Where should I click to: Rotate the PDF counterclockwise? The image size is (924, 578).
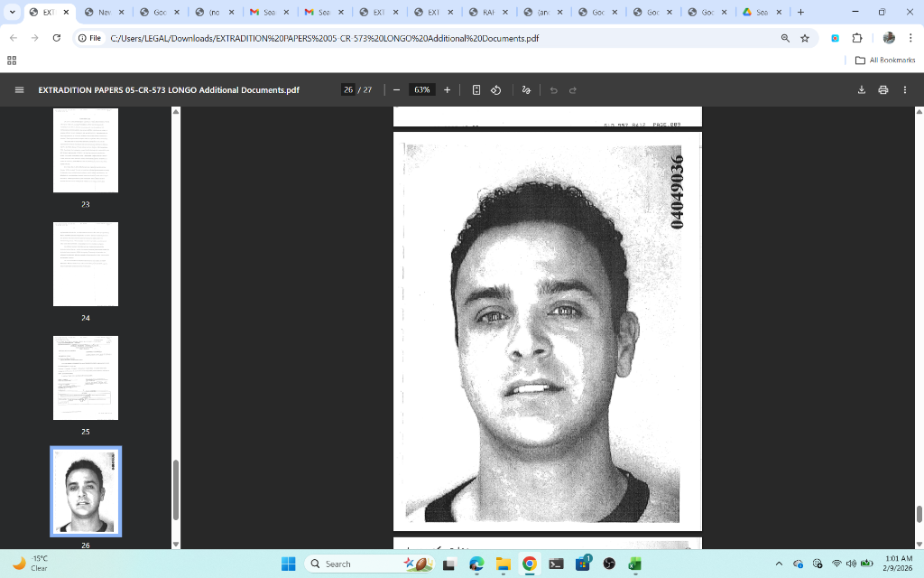pos(495,90)
